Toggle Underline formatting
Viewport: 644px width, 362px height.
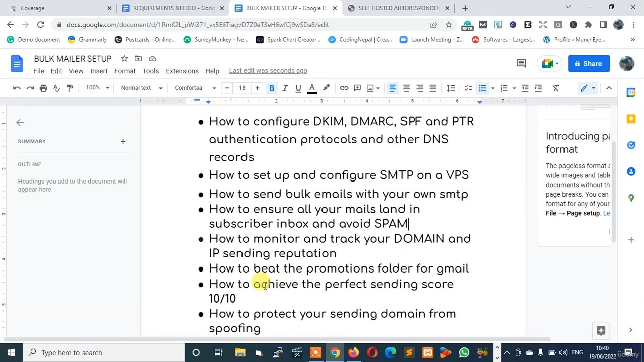tap(298, 88)
